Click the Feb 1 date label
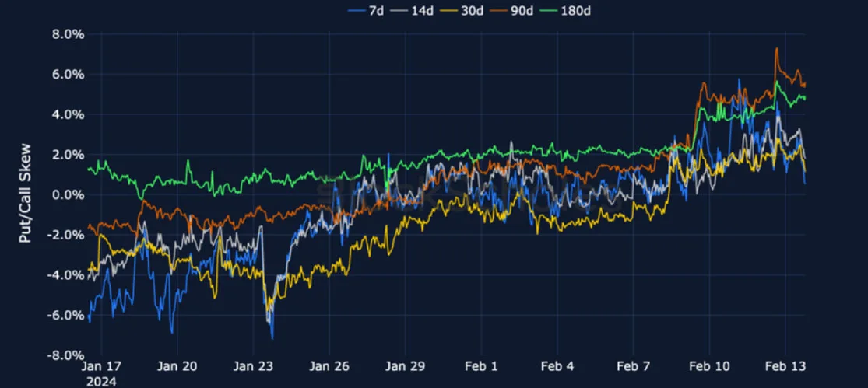Viewport: 868px width, 388px height. 481,367
